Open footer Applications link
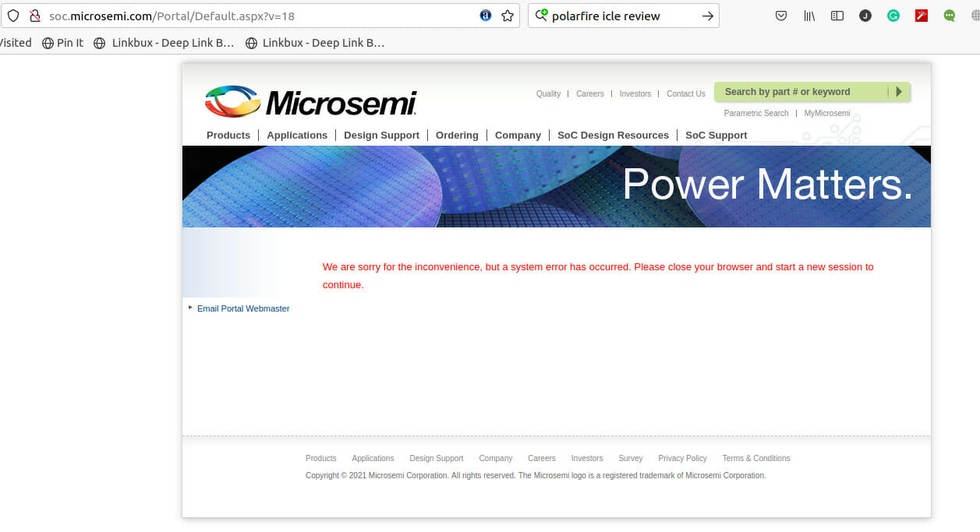 (x=373, y=458)
